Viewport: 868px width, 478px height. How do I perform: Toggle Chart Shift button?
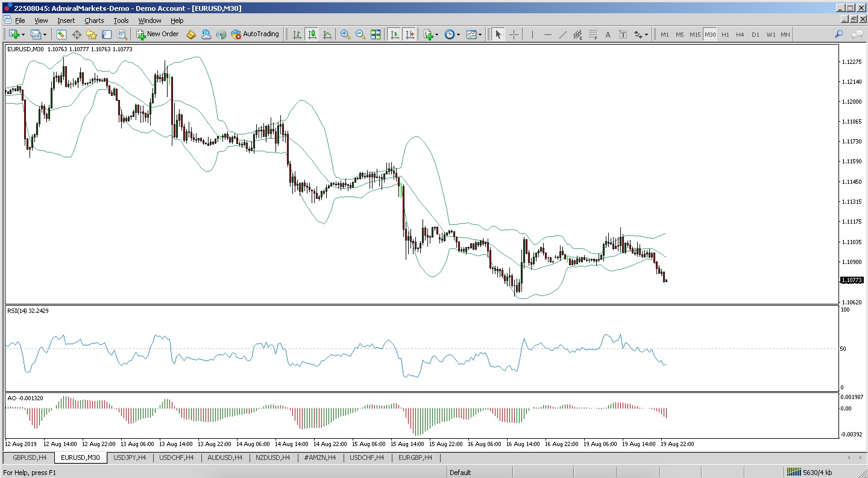tap(409, 34)
